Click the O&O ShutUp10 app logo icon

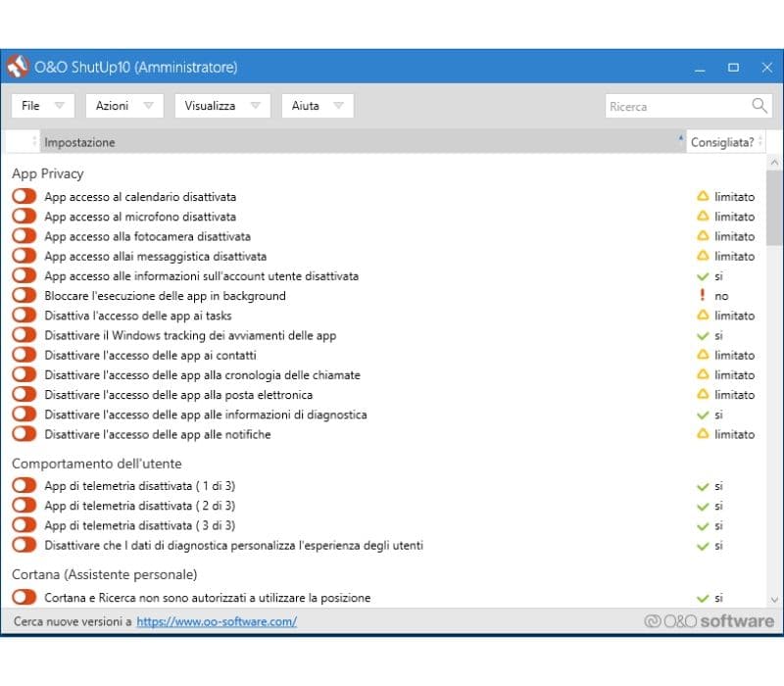(x=18, y=67)
